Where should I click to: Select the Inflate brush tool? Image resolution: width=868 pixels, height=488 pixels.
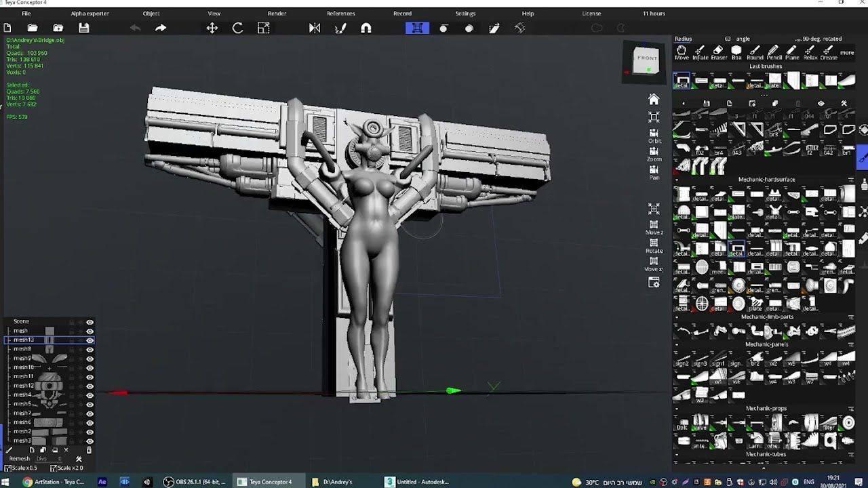(700, 52)
